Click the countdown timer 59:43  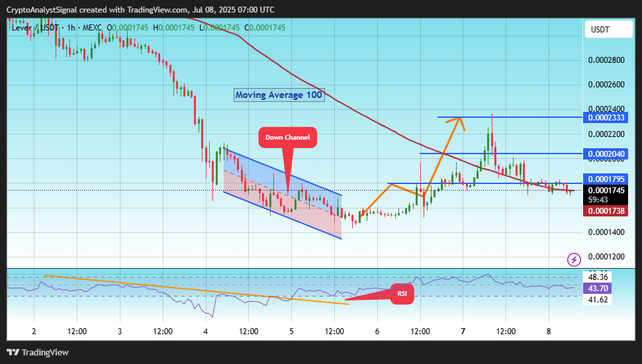click(x=598, y=200)
